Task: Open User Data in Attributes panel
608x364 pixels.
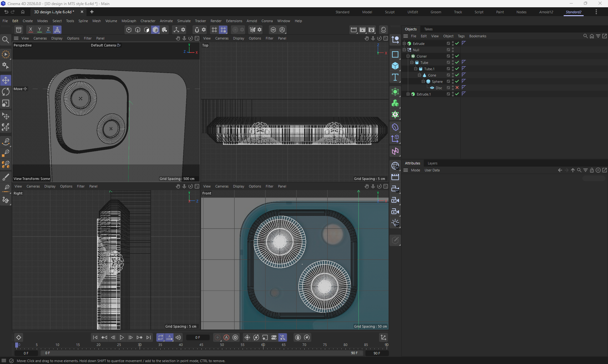Action: click(432, 170)
